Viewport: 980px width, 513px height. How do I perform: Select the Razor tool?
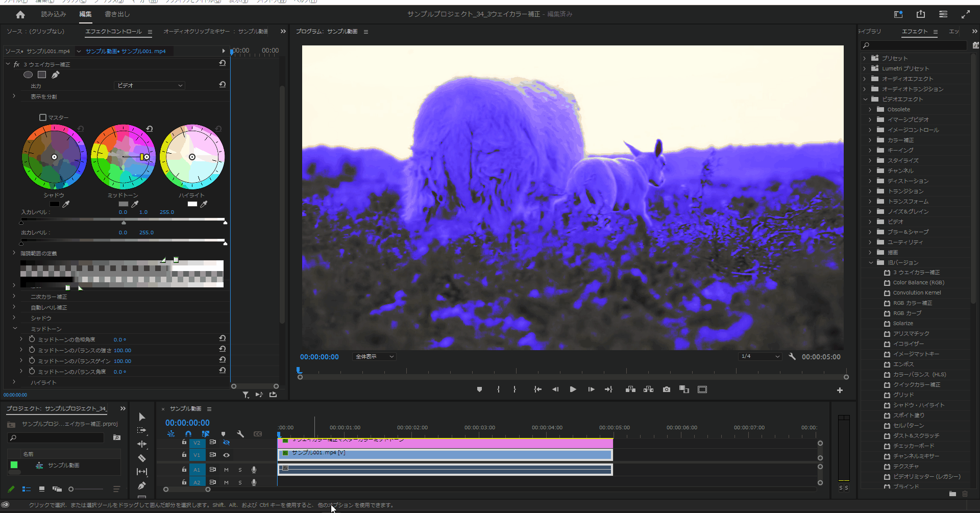click(142, 458)
